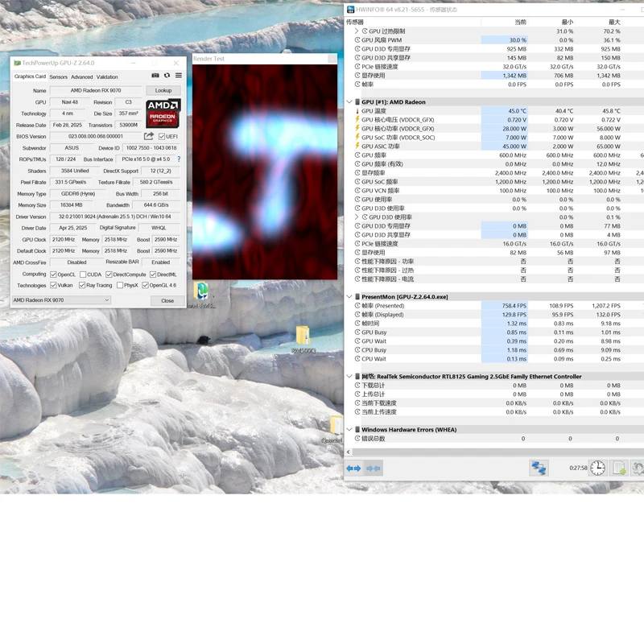Click the HWiNFO log file save icon
Image resolution: width=644 pixels, height=644 pixels.
point(619,469)
